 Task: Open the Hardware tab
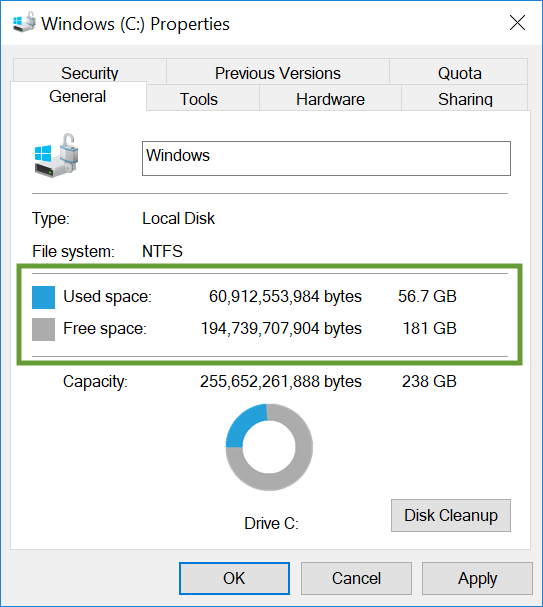pos(330,98)
